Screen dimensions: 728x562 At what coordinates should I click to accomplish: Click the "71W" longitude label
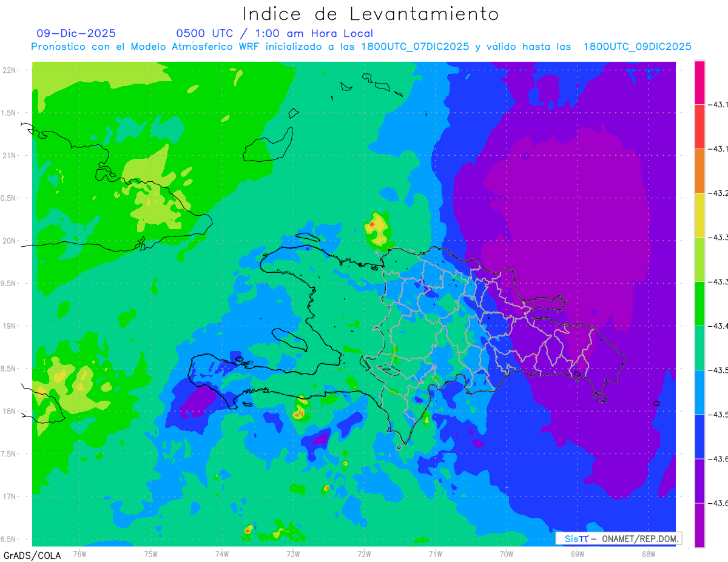[435, 554]
